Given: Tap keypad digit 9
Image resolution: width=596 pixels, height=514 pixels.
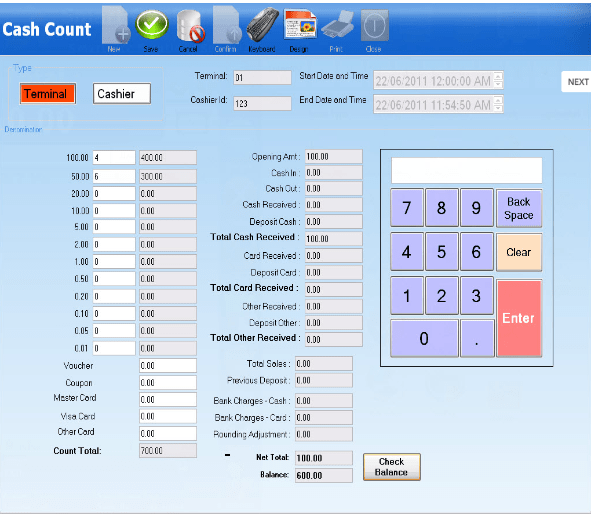Looking at the screenshot, I should 476,208.
